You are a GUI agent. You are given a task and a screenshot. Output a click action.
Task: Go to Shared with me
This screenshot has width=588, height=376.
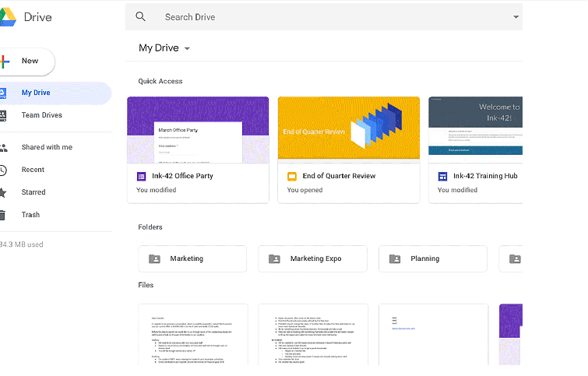47,147
